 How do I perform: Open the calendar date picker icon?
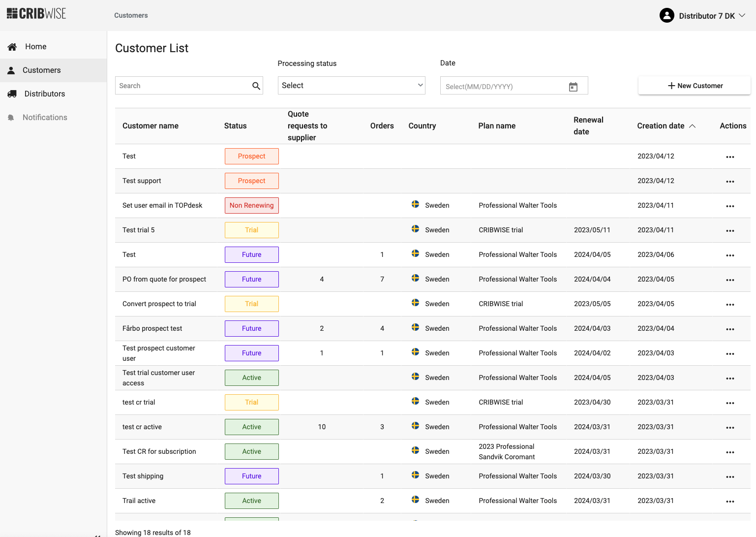point(573,87)
